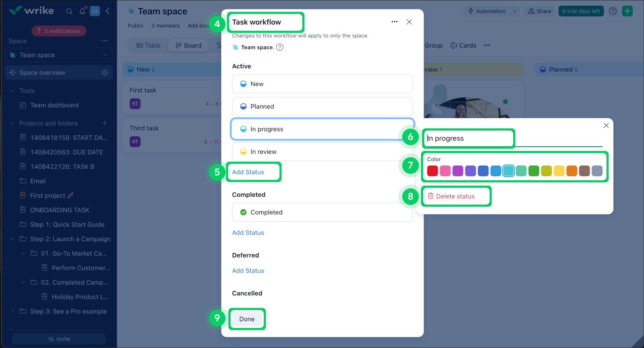The width and height of the screenshot is (644, 348).
Task: Select the Cards view option
Action: click(x=464, y=45)
